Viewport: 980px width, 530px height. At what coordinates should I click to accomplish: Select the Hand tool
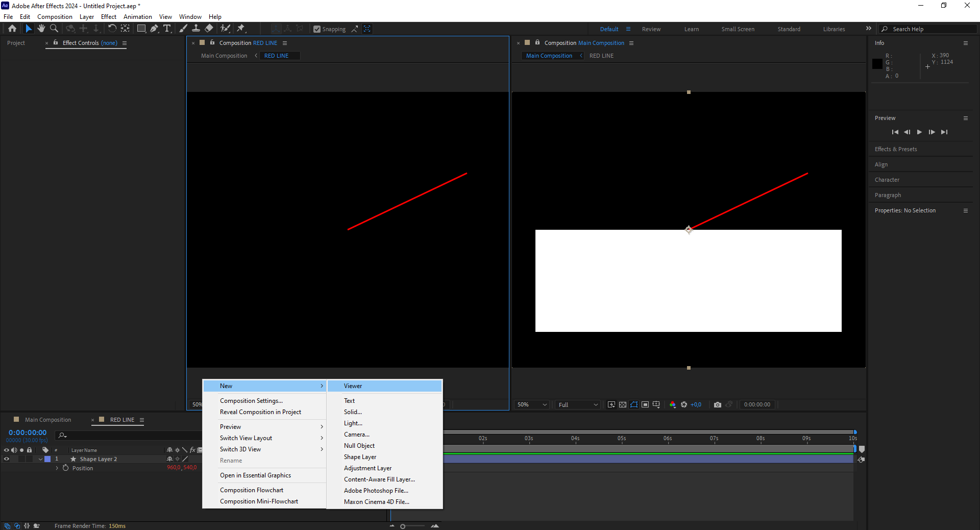point(41,29)
